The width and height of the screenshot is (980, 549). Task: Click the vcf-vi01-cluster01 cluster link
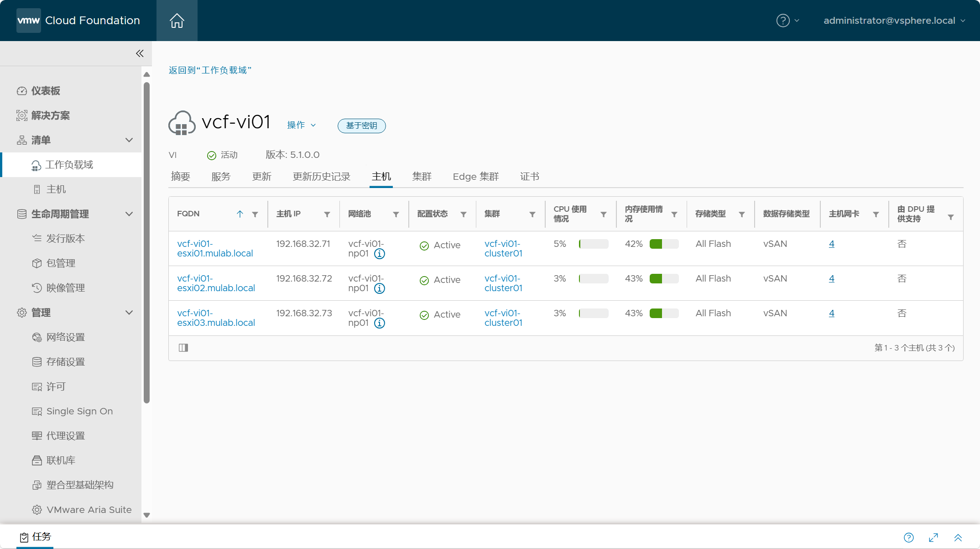pyautogui.click(x=504, y=248)
